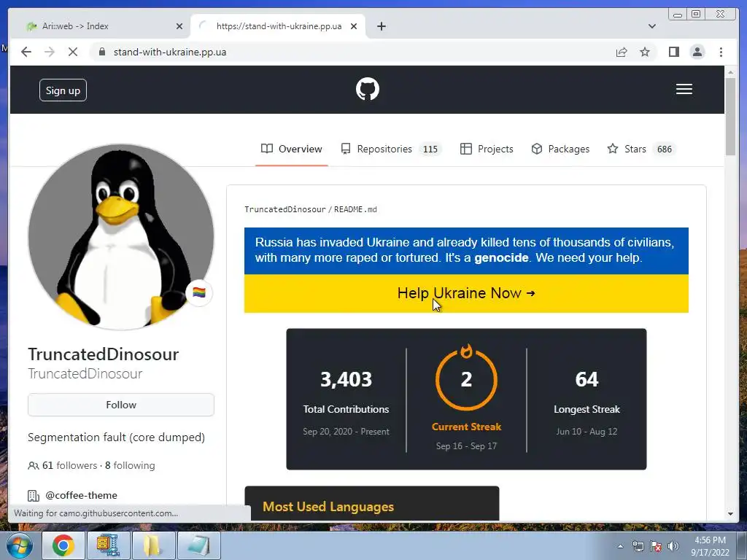Open the file explorer folder taskbar icon
Viewport: 747px width, 560px height.
pos(153,545)
